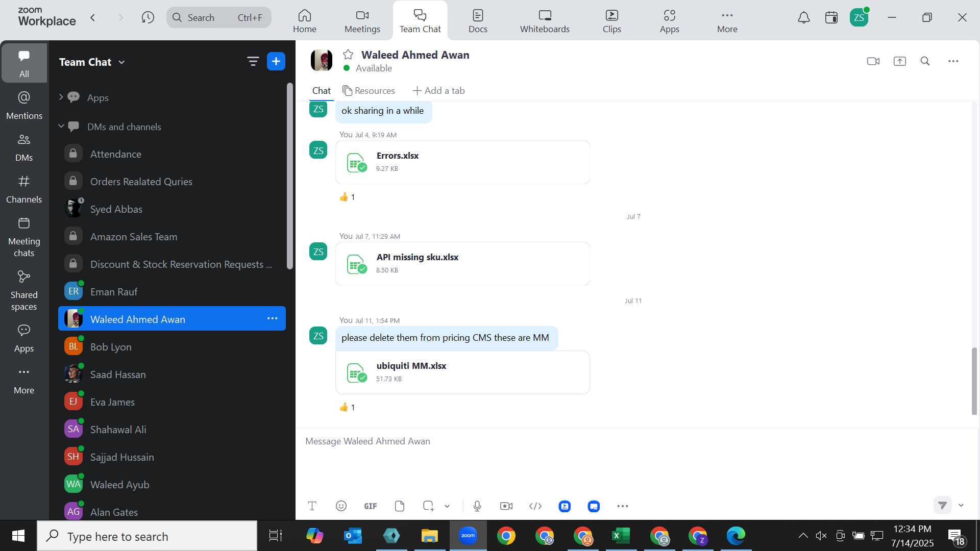Open Mentions in the sidebar
This screenshot has height=551, width=980.
click(24, 106)
